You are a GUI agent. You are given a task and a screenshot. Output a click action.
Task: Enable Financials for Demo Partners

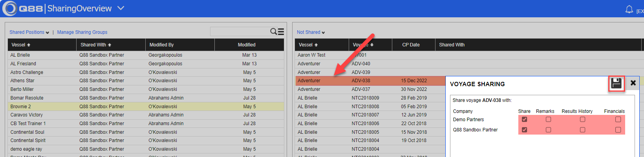pos(618,119)
